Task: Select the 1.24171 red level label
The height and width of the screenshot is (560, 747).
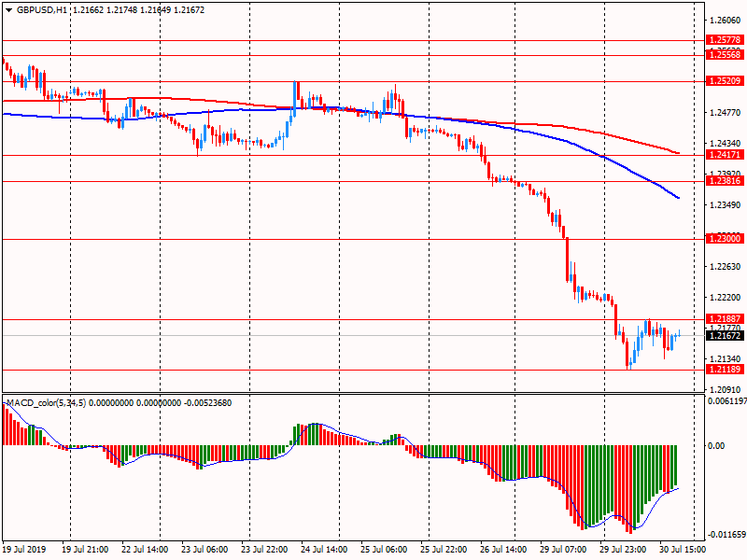Action: (725, 155)
